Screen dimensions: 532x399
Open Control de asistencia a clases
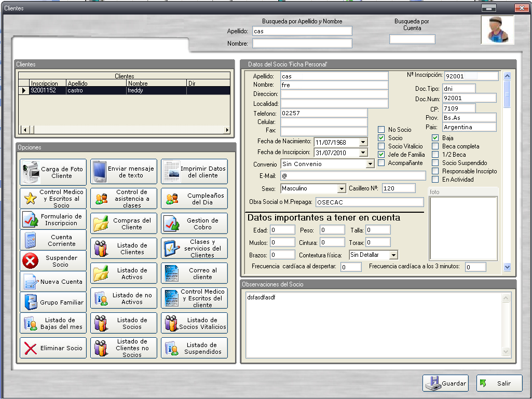pos(124,199)
